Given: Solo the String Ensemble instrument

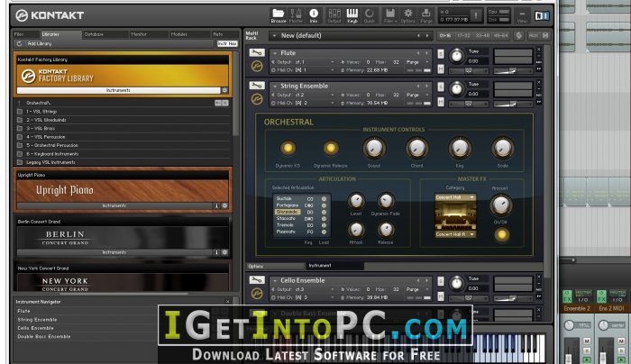Looking at the screenshot, I should coord(441,86).
